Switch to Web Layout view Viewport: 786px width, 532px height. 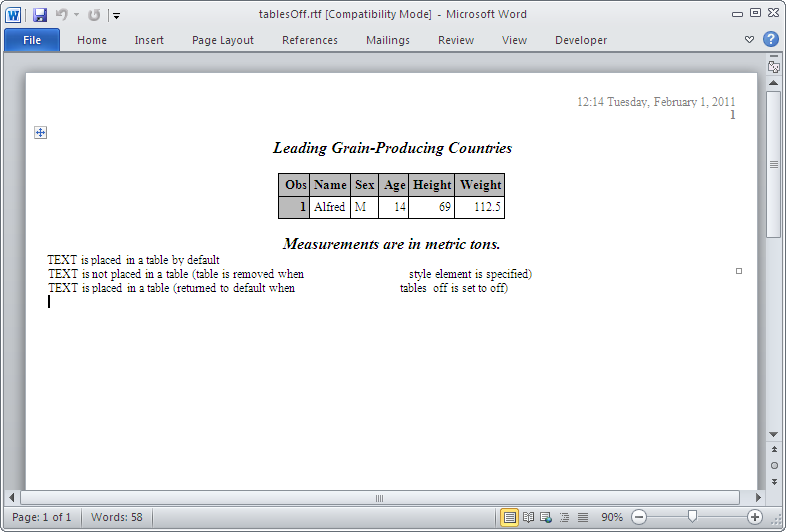tap(546, 517)
